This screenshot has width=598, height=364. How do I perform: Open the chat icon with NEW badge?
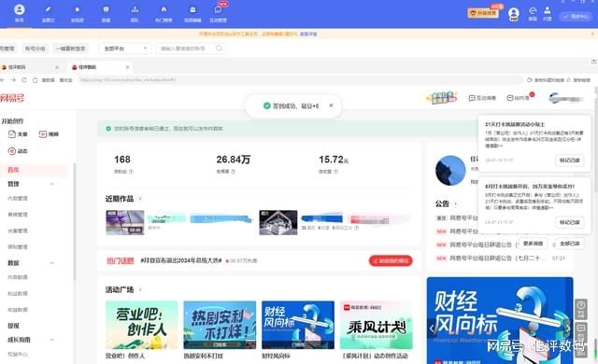(x=218, y=9)
